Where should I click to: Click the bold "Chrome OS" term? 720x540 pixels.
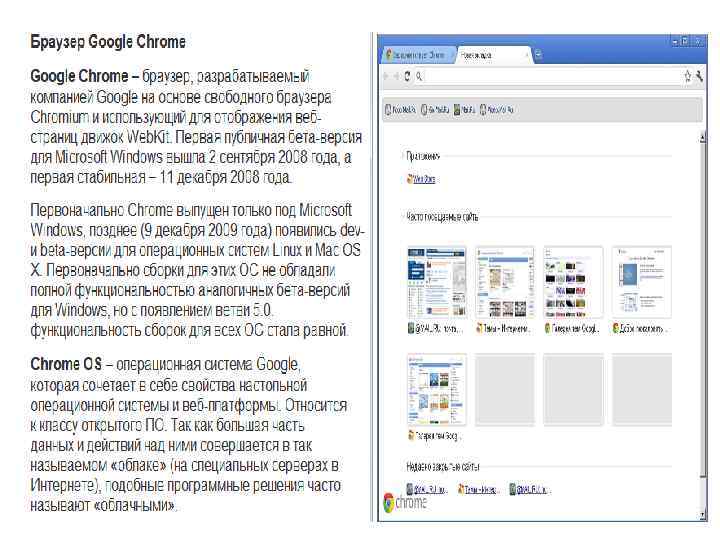pyautogui.click(x=66, y=364)
